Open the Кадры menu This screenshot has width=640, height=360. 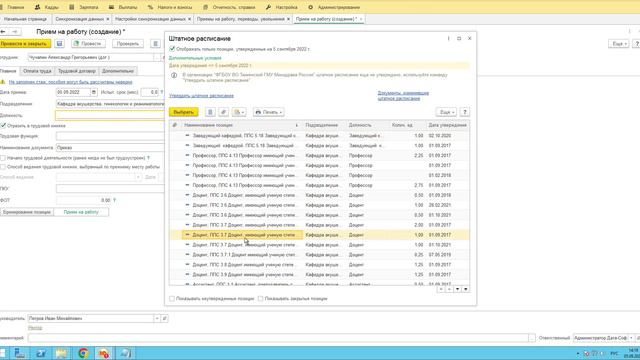(47, 7)
